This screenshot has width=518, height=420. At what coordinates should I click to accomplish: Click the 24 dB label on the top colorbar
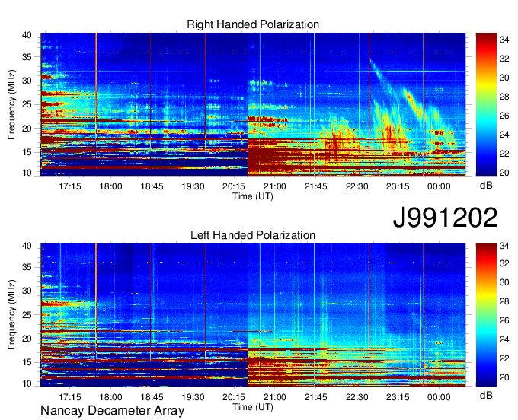[x=504, y=135]
